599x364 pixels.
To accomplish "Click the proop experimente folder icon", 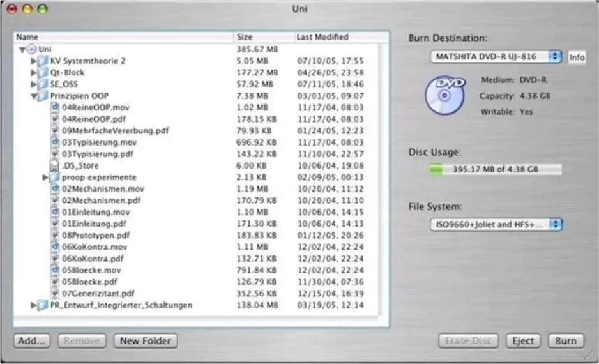I will tap(55, 178).
